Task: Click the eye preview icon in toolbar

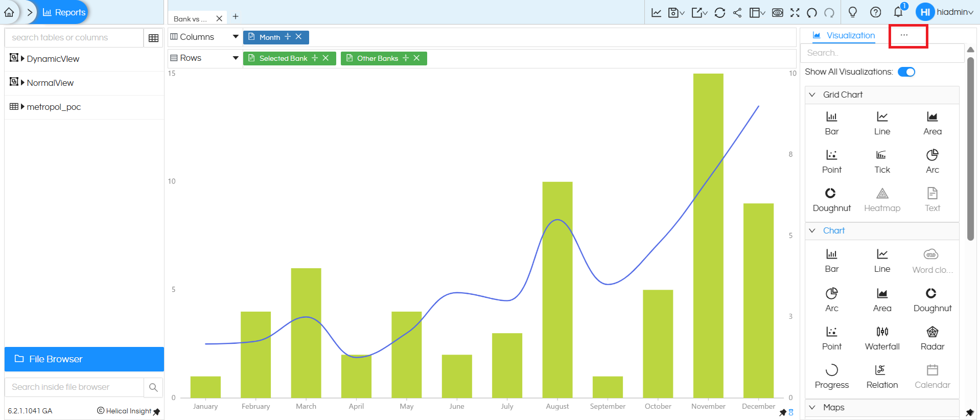Action: pos(778,13)
